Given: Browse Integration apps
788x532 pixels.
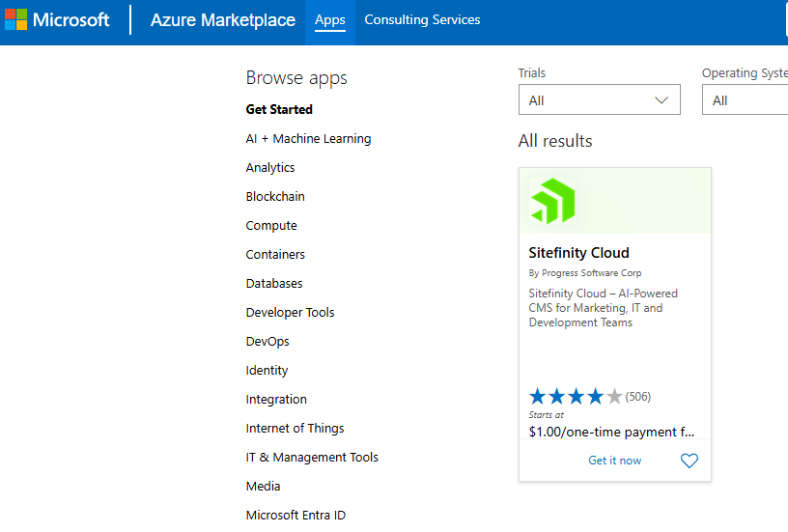Looking at the screenshot, I should (276, 400).
